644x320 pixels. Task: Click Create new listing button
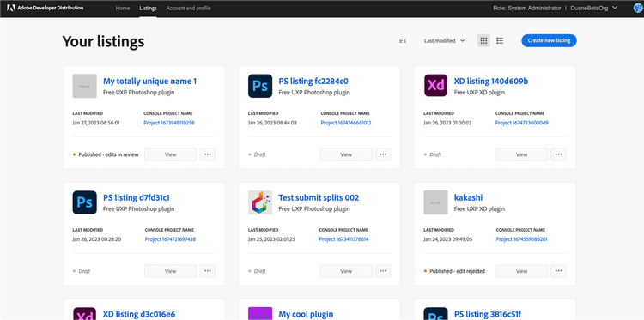point(550,40)
